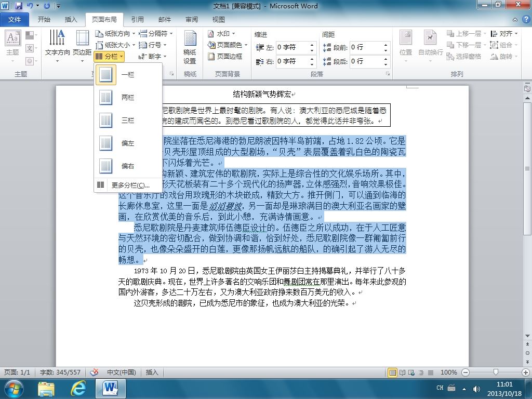Switch to the 审阅 review tab
The image size is (532, 399).
(x=192, y=20)
